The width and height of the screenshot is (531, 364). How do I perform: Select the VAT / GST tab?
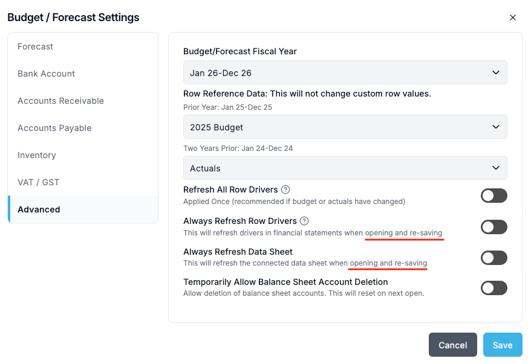(83, 182)
